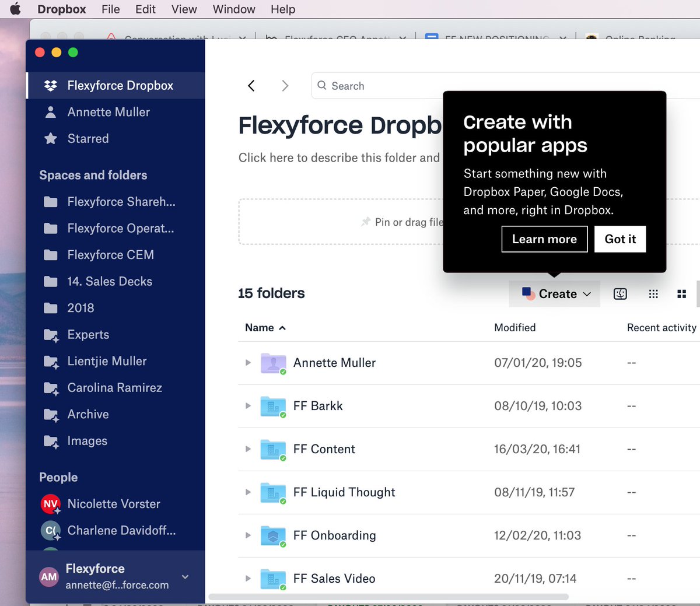
Task: Click the Carolina Ramirez space icon
Action: coord(51,388)
